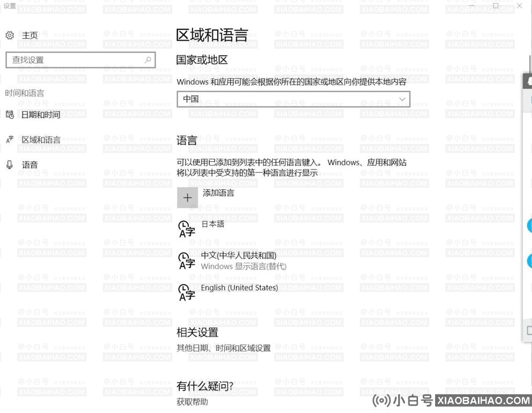Click the 添加语言 label
The image size is (532, 413).
(x=218, y=193)
